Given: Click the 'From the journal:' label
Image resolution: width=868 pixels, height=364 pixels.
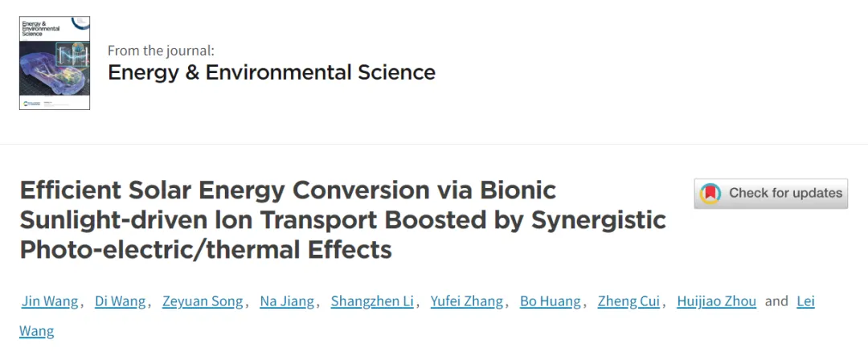Looking at the screenshot, I should [x=161, y=51].
